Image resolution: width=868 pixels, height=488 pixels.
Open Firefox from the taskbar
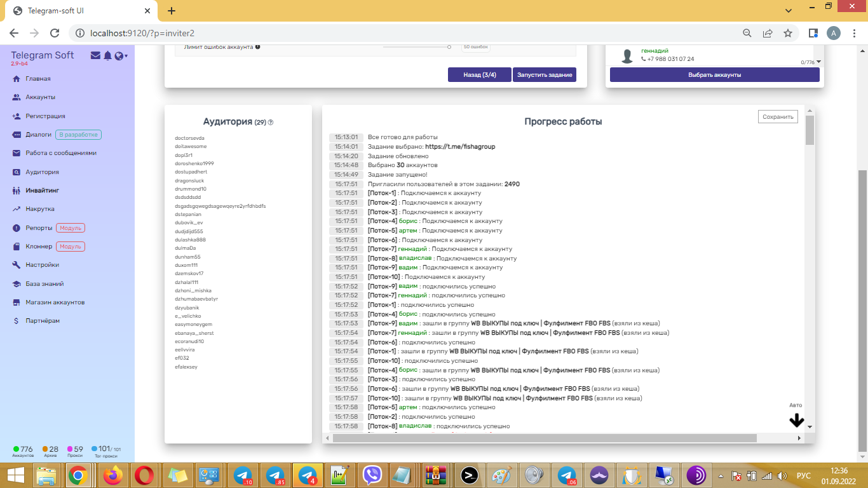pyautogui.click(x=114, y=475)
